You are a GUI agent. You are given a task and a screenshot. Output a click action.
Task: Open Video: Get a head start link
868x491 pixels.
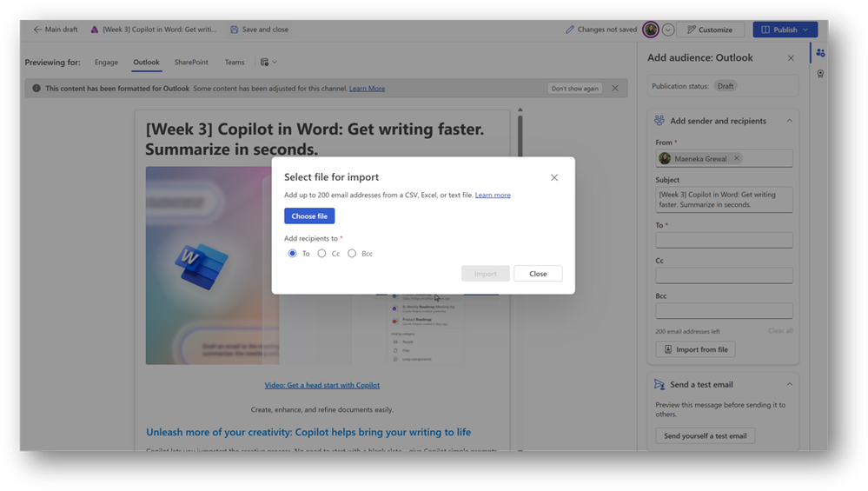point(322,385)
